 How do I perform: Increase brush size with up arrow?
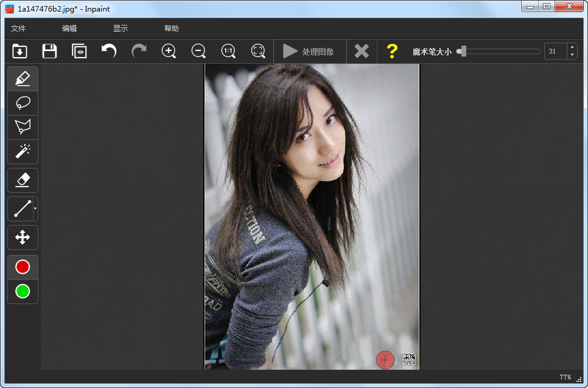(x=572, y=48)
